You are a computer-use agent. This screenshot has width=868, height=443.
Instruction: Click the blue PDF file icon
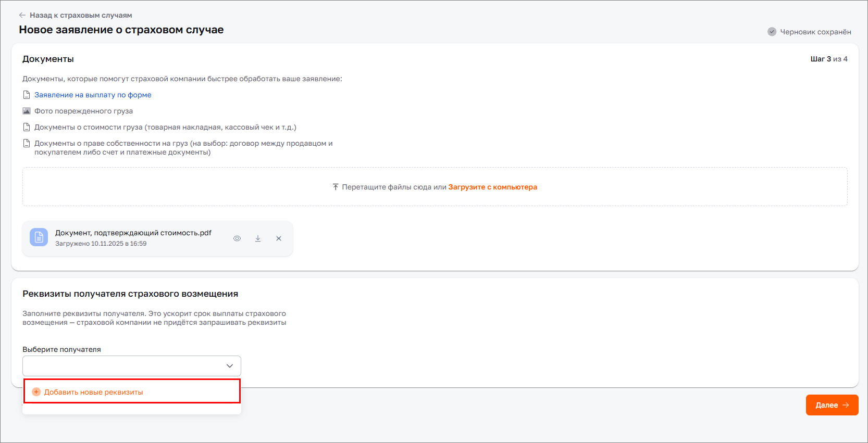point(39,237)
